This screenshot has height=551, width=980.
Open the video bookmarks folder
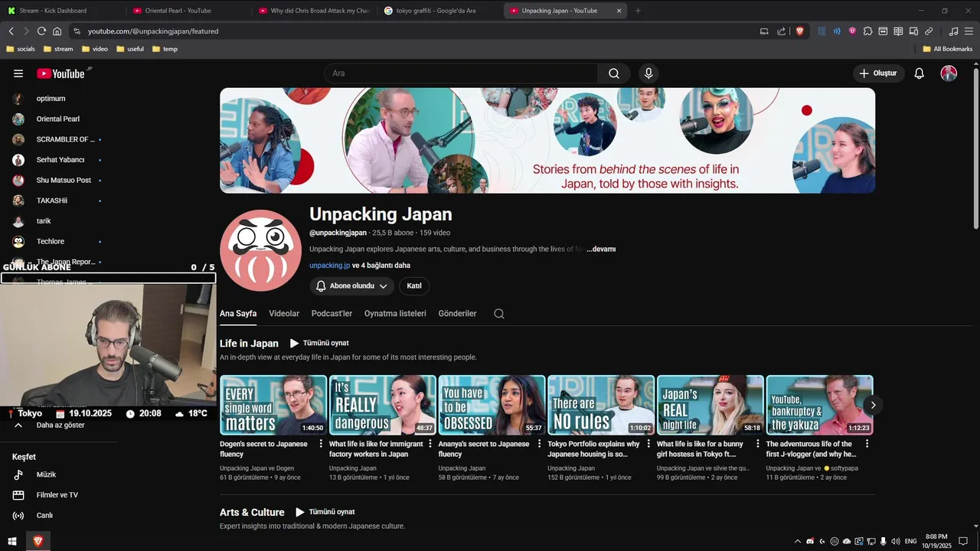point(95,49)
